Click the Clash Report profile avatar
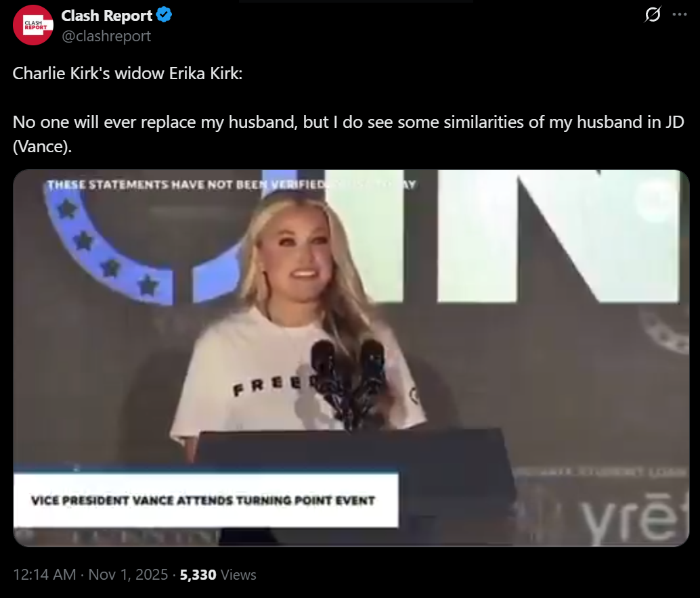Screen dimensions: 700x598 33,26
